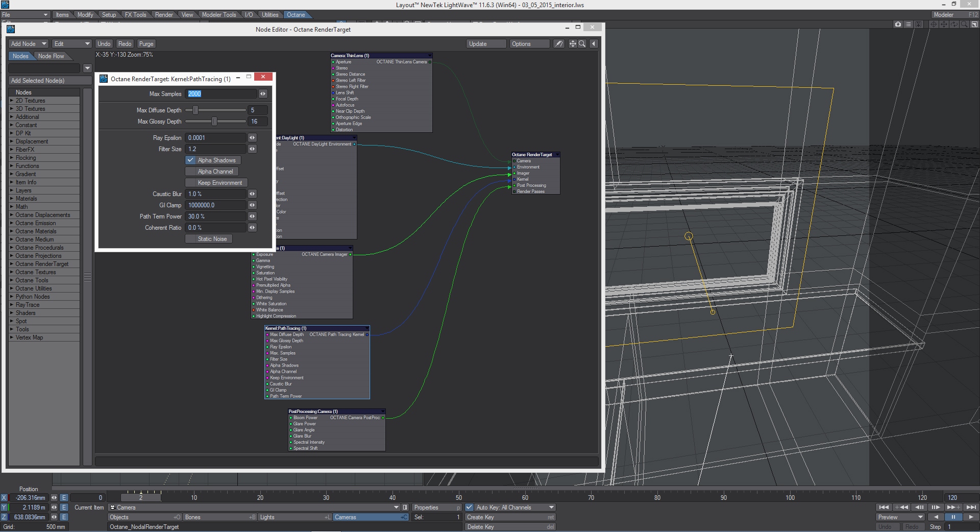Click the X position envelope E button
The height and width of the screenshot is (532, 980).
pos(64,497)
